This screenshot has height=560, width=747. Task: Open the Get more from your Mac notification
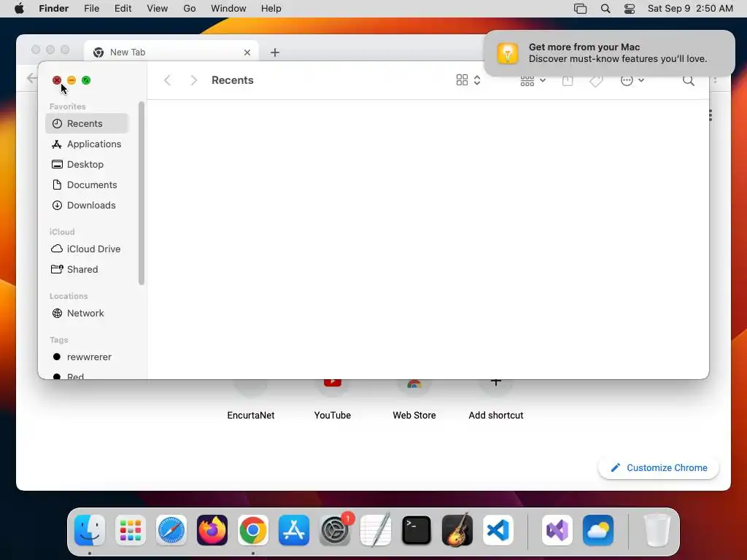tap(609, 53)
